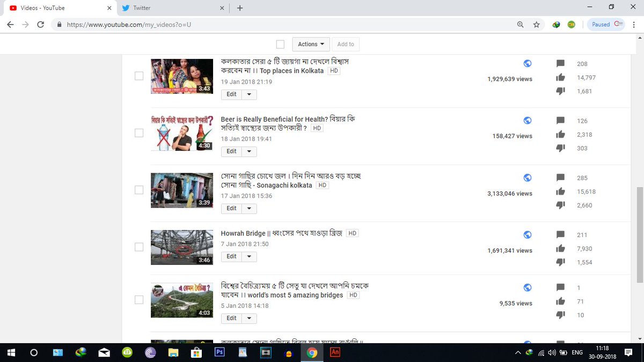Go back with the browser back arrow
This screenshot has height=362, width=644.
[10, 24]
